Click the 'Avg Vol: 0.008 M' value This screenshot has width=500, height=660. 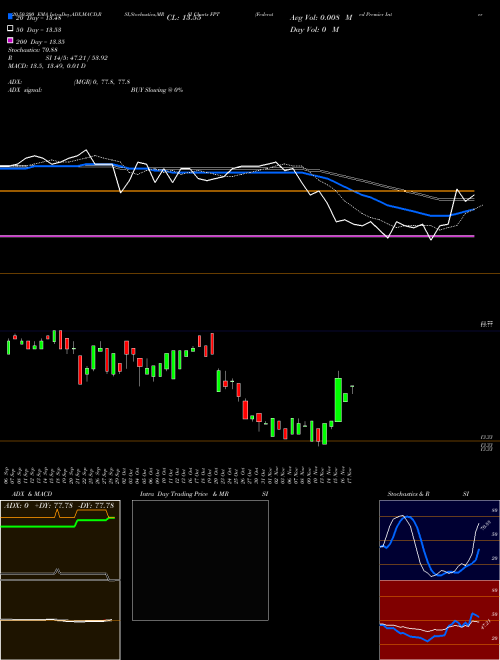[x=321, y=18]
